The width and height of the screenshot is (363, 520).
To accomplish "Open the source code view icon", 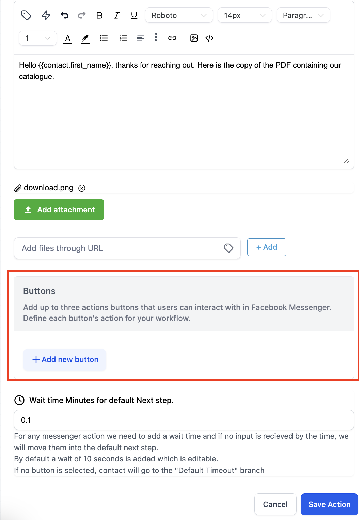I will pyautogui.click(x=209, y=38).
